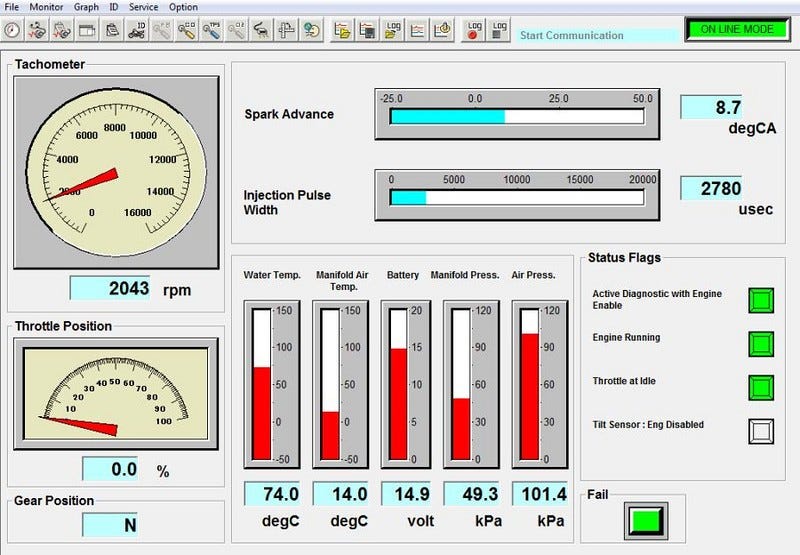Click the 2043 rpm value field

[x=110, y=288]
